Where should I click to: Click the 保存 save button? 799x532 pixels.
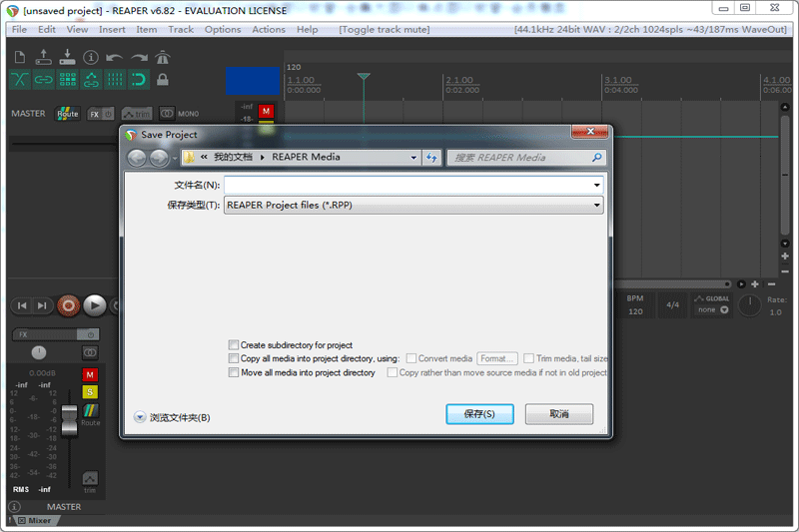click(x=479, y=414)
